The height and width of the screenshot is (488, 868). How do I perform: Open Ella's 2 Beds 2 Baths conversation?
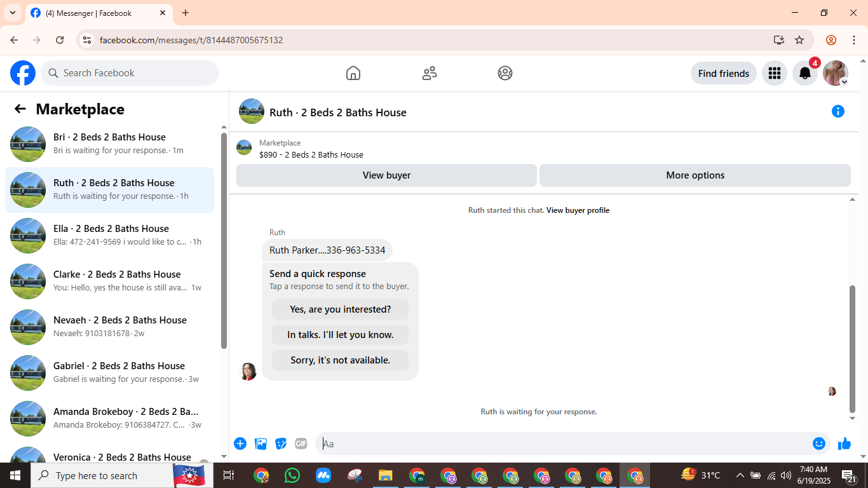click(x=109, y=236)
